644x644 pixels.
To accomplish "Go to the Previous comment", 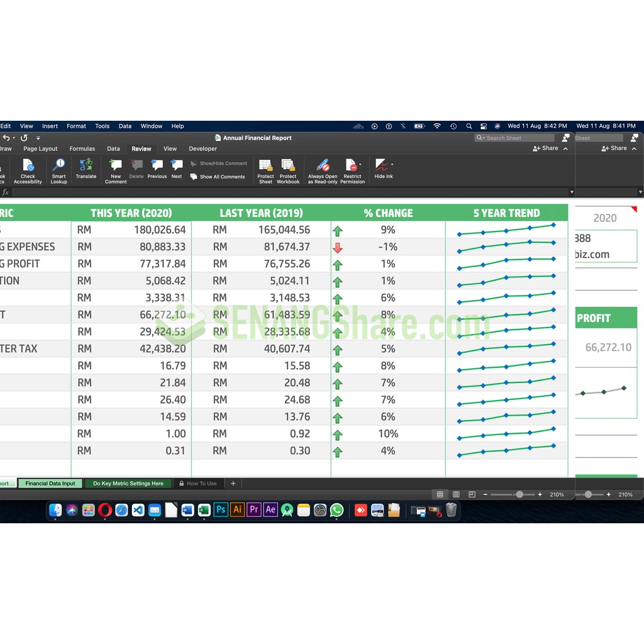I will click(157, 169).
